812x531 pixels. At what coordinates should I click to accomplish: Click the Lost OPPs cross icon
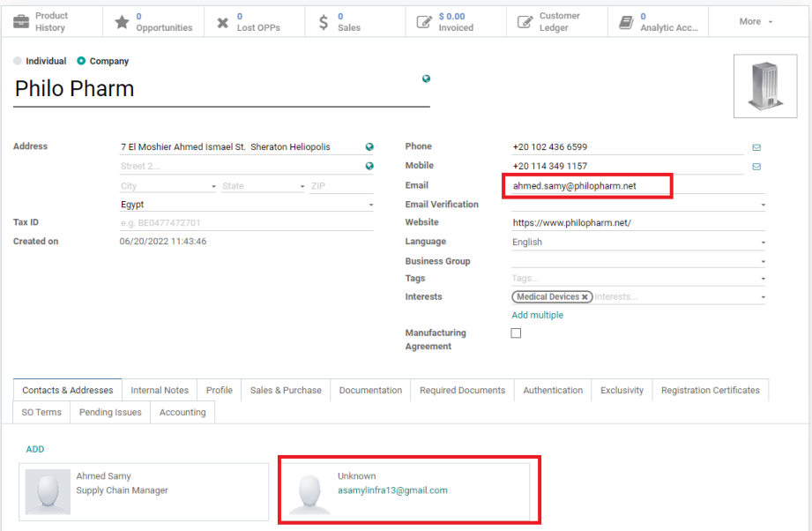point(223,22)
